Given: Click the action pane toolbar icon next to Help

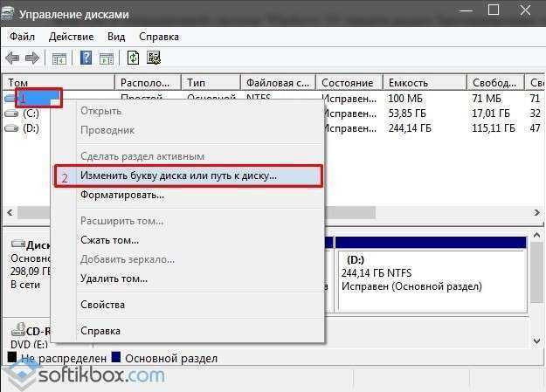Looking at the screenshot, I should tap(106, 58).
